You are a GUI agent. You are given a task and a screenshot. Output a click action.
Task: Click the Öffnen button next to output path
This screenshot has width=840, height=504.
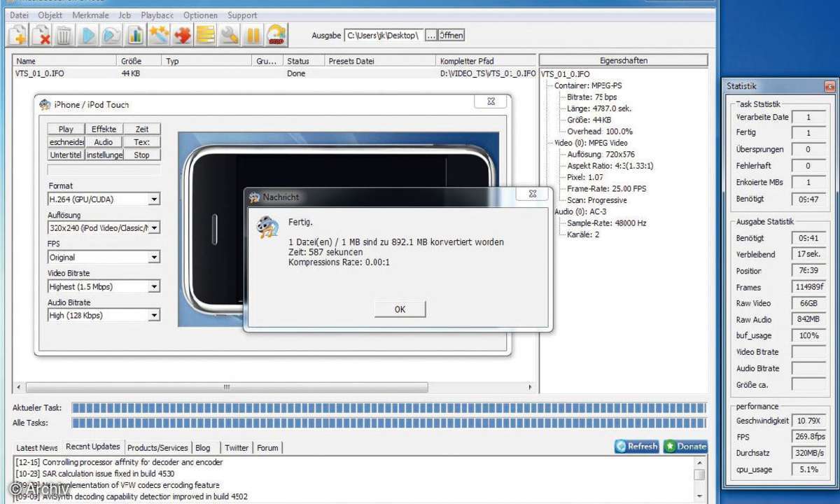pyautogui.click(x=451, y=35)
